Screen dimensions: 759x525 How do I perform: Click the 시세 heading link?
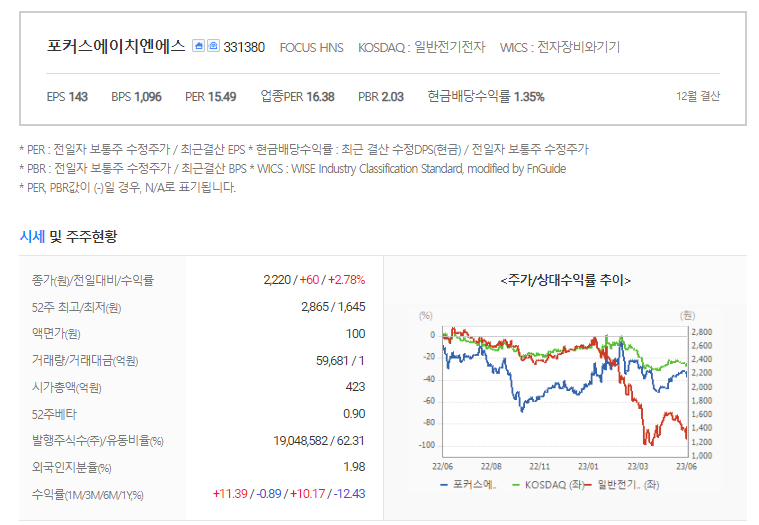pyautogui.click(x=32, y=237)
